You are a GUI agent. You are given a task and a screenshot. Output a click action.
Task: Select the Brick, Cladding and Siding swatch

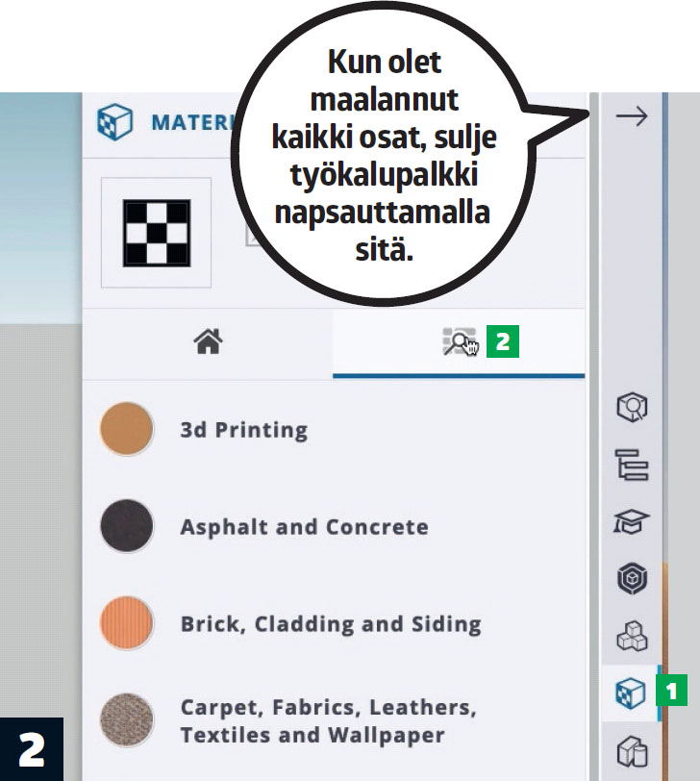127,623
